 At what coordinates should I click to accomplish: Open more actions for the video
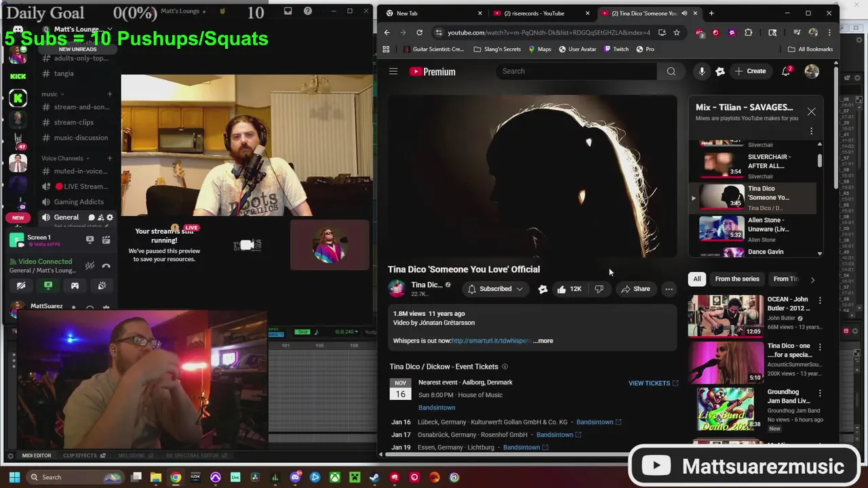(x=669, y=289)
